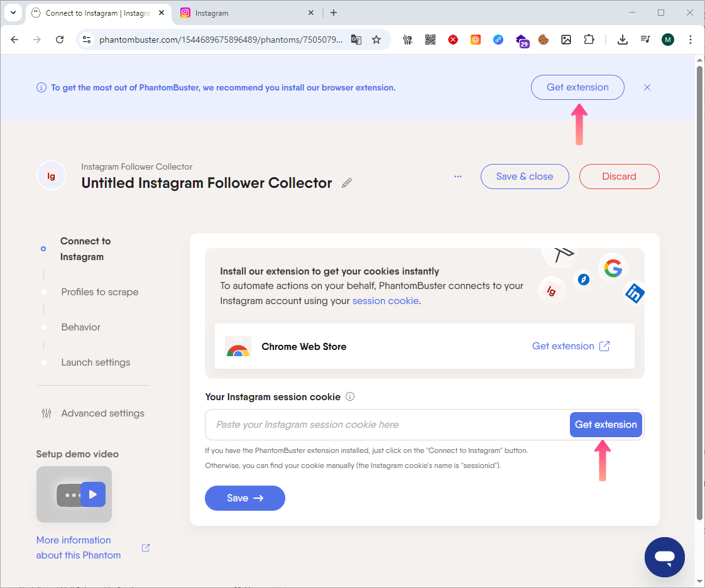Screen dimensions: 705x588
Task: Click the translate page icon
Action: [x=356, y=40]
